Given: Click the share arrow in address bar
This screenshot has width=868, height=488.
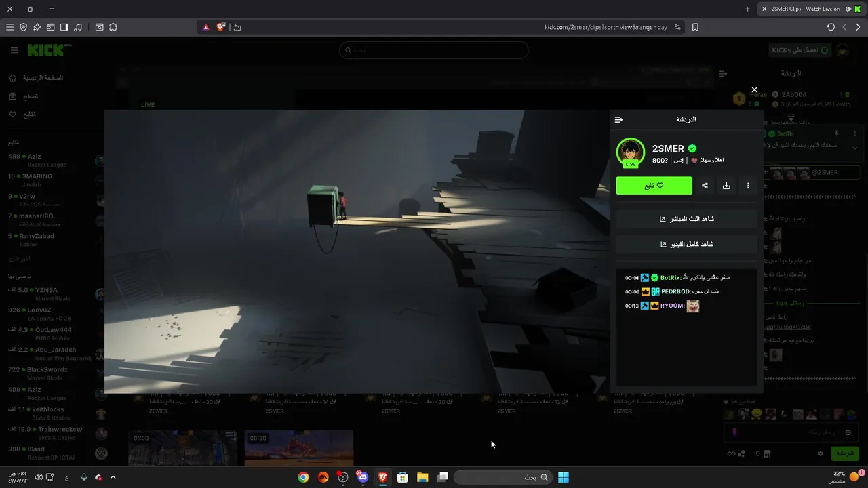Looking at the screenshot, I should tap(237, 27).
